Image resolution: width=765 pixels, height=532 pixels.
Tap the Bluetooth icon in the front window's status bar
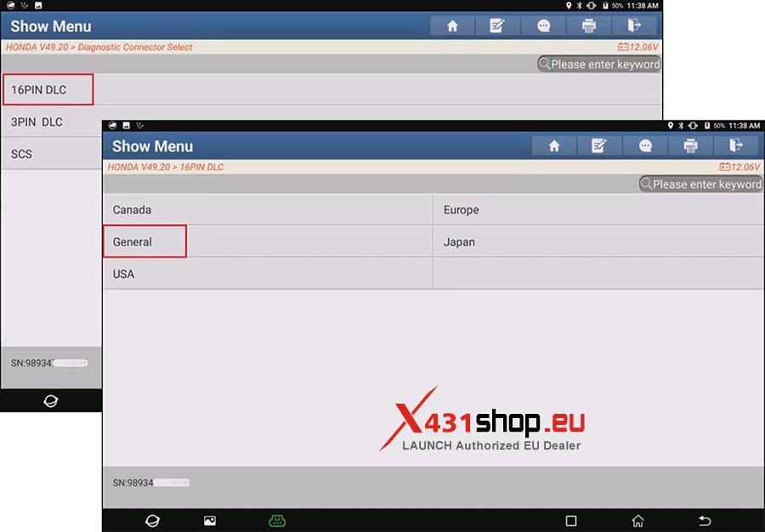coord(681,126)
